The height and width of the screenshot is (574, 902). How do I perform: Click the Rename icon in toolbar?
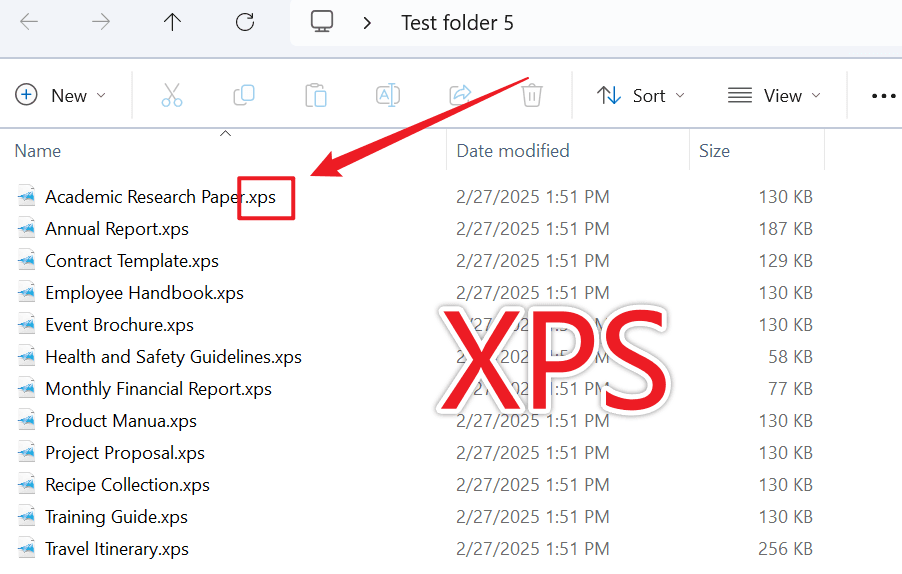coord(388,95)
